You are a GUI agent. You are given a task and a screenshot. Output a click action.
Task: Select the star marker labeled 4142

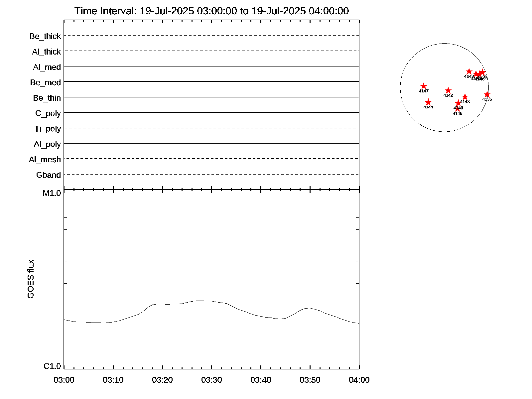coord(448,90)
